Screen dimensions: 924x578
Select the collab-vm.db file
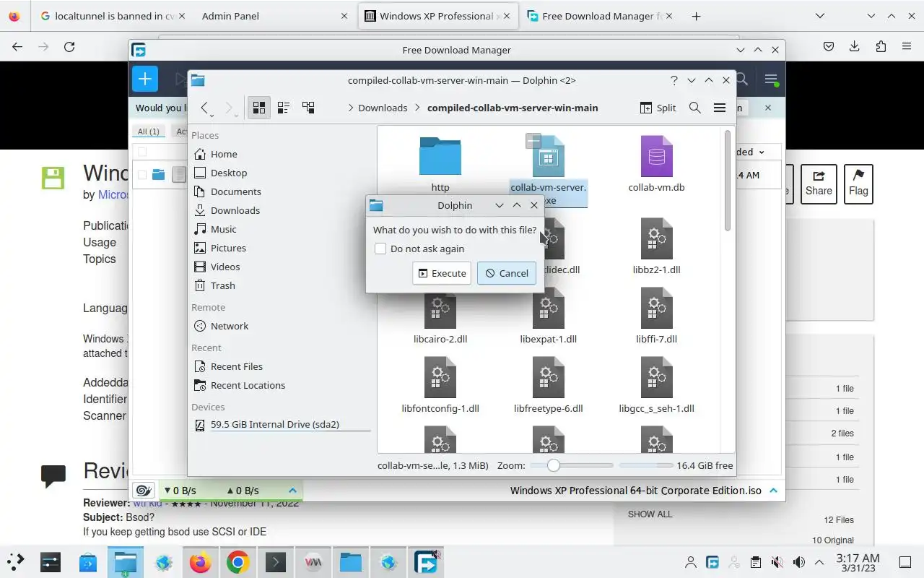tap(656, 165)
